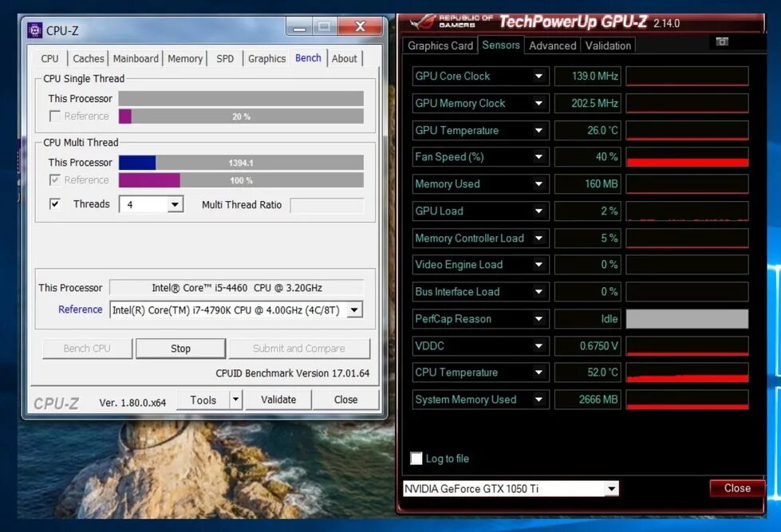Open GPU Load sensor dropdown
The width and height of the screenshot is (781, 532).
point(538,211)
